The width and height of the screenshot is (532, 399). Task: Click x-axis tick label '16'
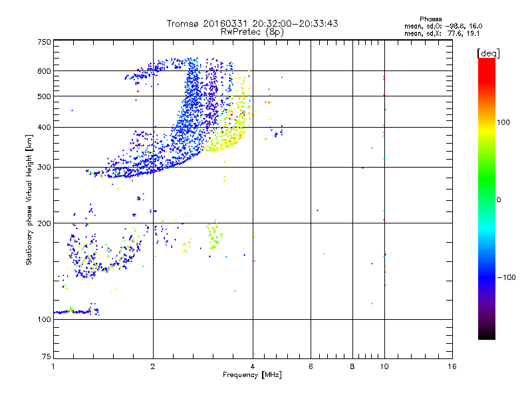click(x=452, y=366)
